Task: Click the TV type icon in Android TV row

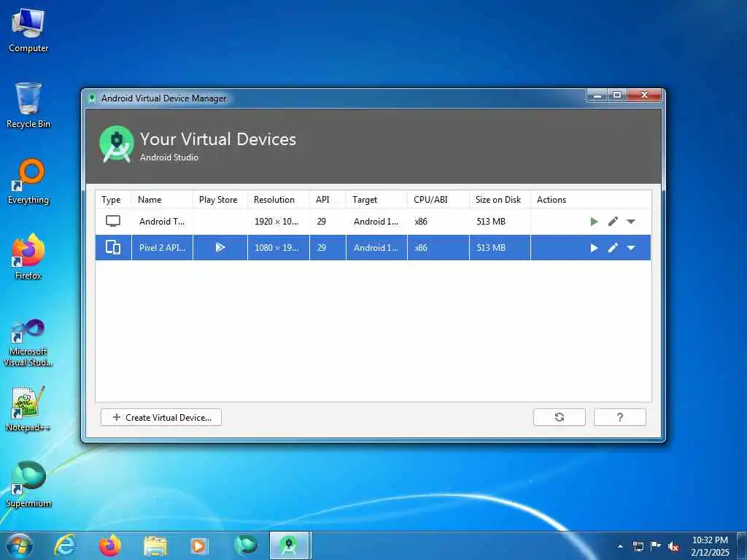Action: point(113,221)
